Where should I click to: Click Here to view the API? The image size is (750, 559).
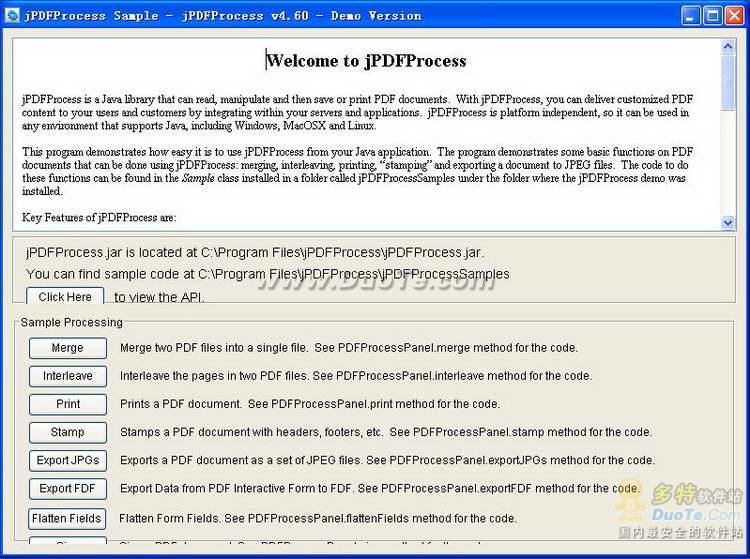click(65, 296)
